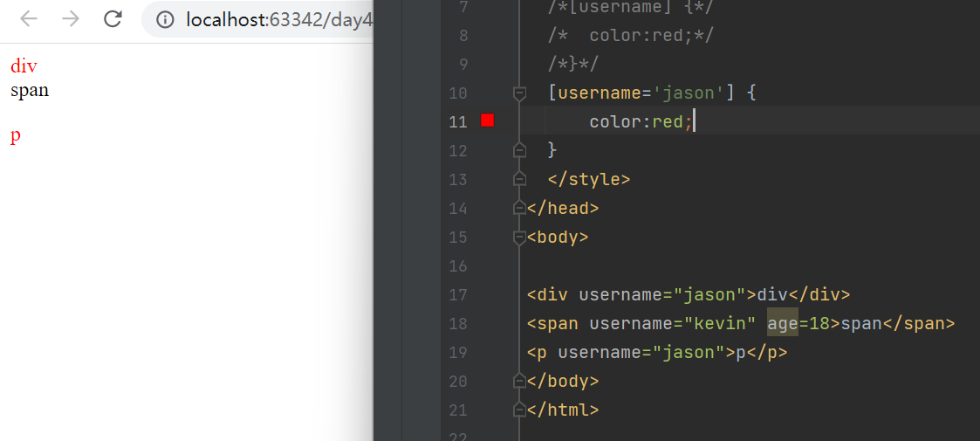The height and width of the screenshot is (441, 980).
Task: Click line number 18 in the gutter
Action: click(458, 323)
